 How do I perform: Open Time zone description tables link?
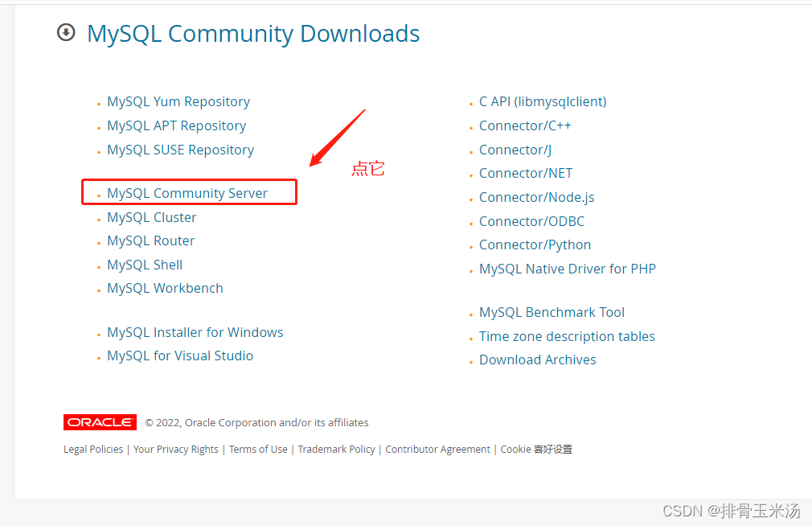[567, 336]
